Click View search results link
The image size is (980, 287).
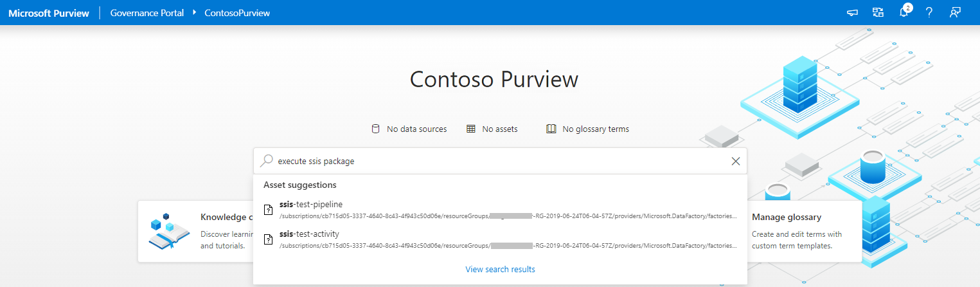[500, 270]
